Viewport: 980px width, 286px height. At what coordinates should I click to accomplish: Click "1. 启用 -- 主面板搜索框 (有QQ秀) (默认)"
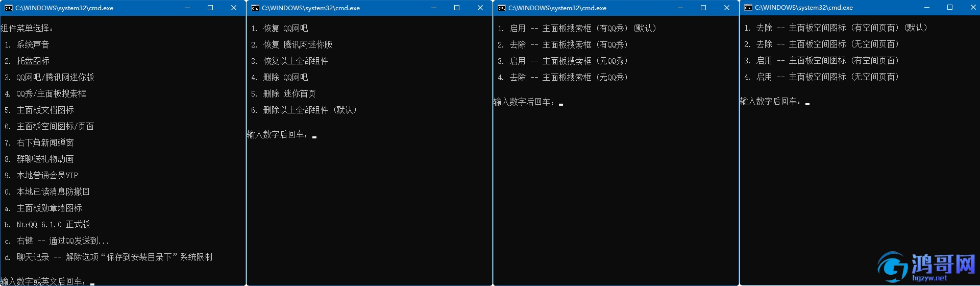(577, 29)
